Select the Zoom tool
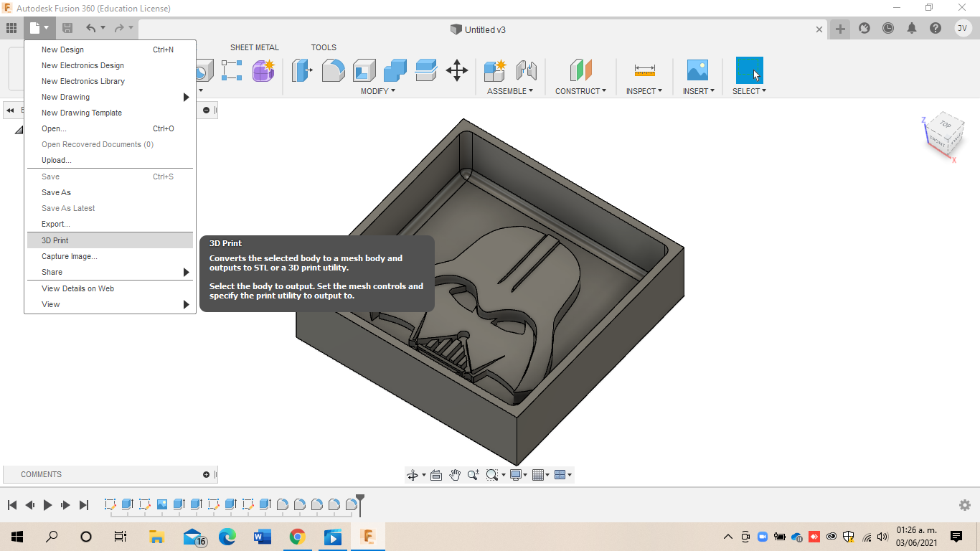This screenshot has width=980, height=551. point(473,475)
